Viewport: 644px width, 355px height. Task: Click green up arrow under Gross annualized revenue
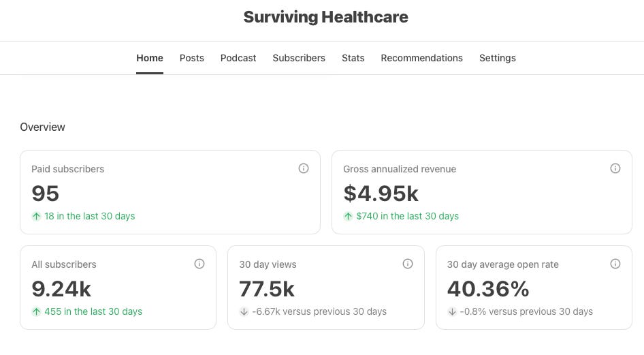pos(348,216)
